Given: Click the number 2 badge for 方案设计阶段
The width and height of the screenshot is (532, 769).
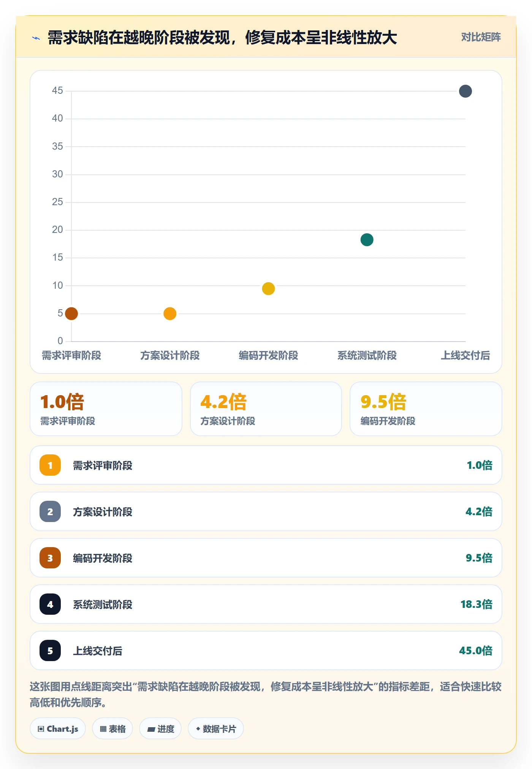Looking at the screenshot, I should (50, 511).
